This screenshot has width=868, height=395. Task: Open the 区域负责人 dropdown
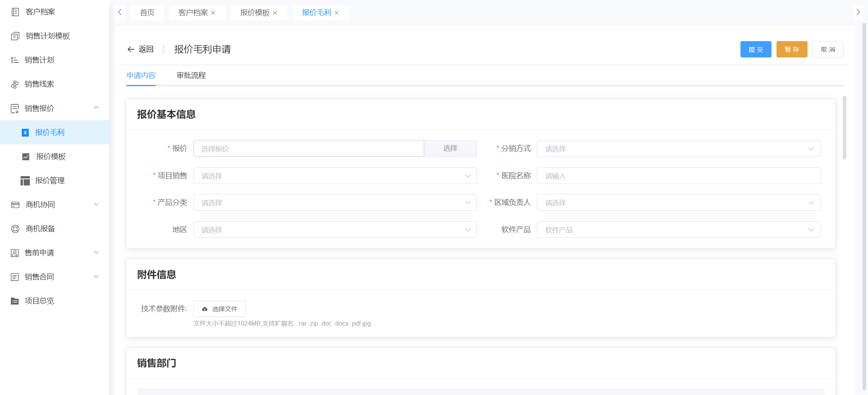[678, 203]
